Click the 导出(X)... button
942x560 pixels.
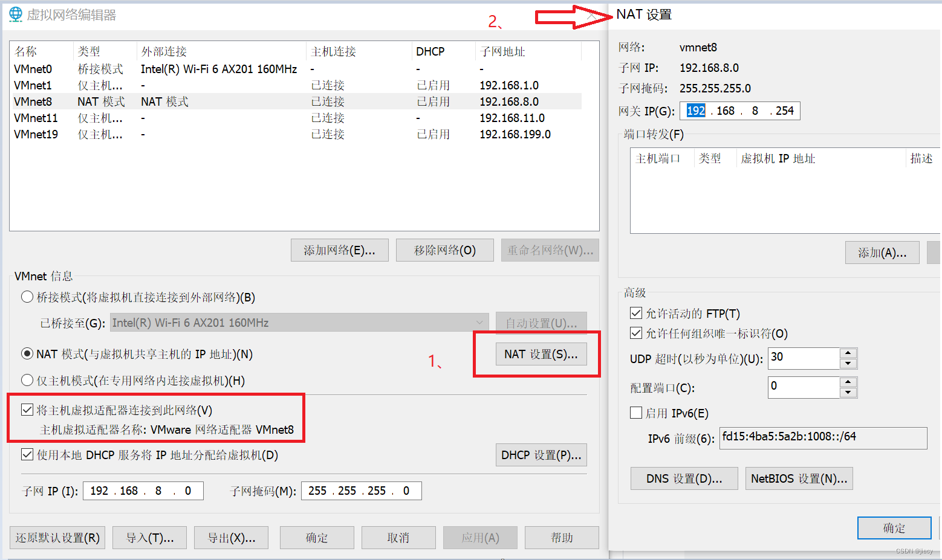click(231, 538)
